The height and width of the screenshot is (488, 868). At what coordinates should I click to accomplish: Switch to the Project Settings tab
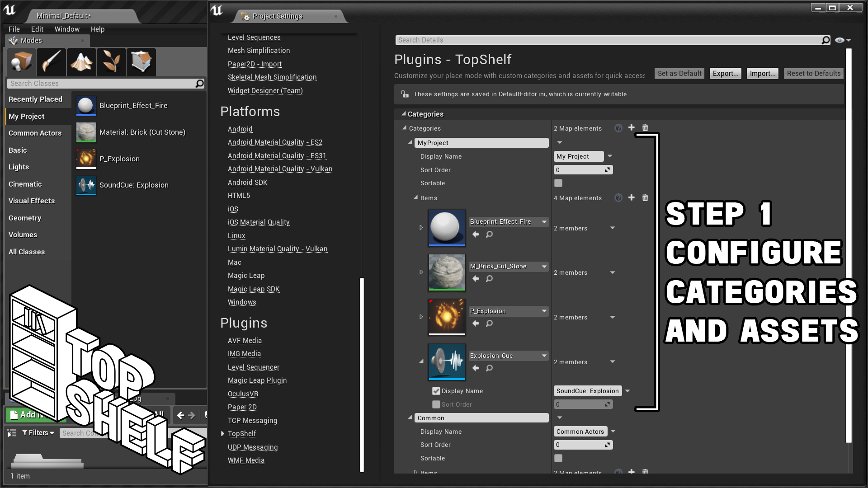[x=289, y=16]
